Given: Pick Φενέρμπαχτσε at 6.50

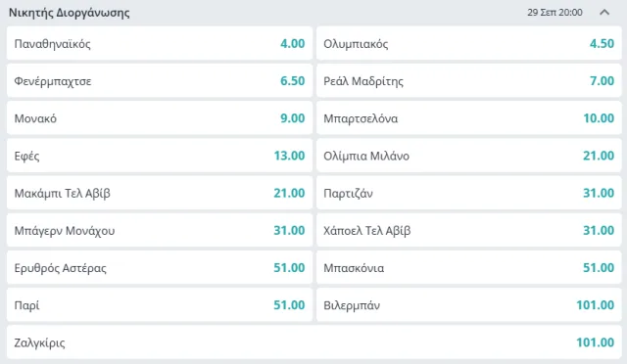Looking at the screenshot, I should 160,80.
